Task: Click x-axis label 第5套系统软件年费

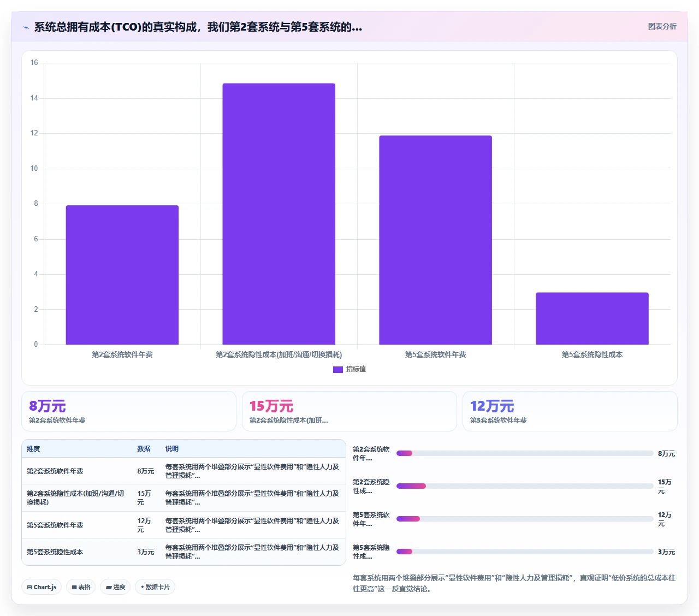Action: point(435,355)
